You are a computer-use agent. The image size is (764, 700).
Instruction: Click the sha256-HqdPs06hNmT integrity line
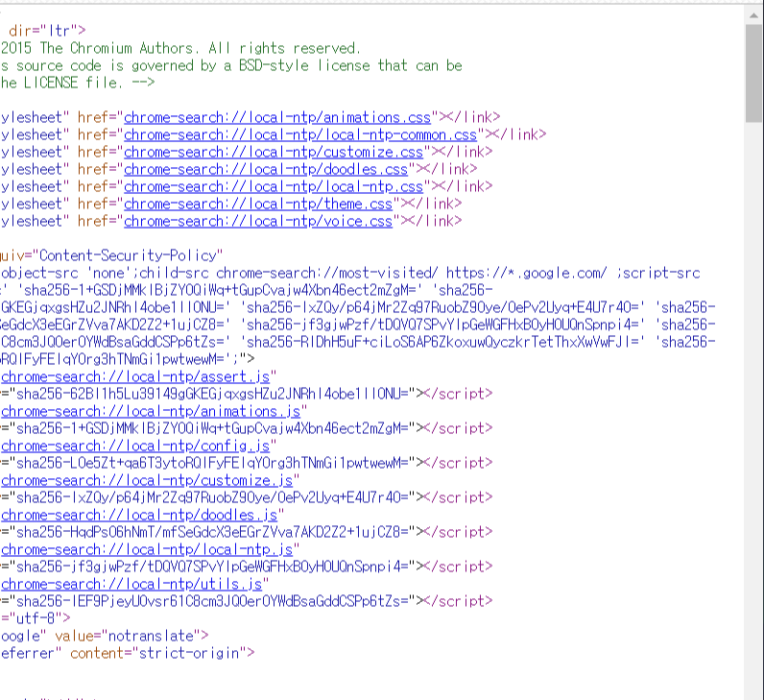pos(247,532)
